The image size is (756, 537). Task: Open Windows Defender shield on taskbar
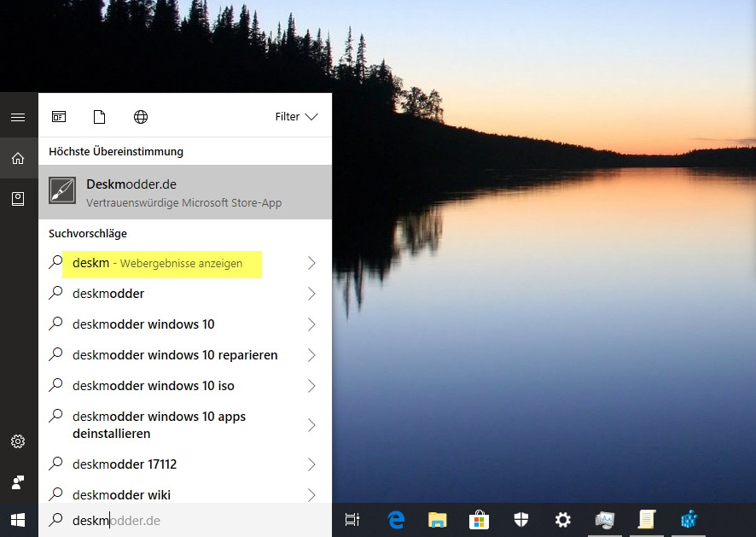click(521, 520)
